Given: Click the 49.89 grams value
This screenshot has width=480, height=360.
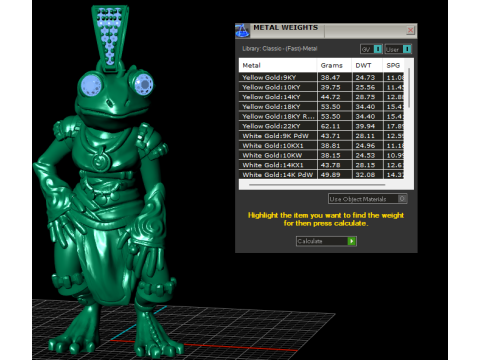Looking at the screenshot, I should click(x=330, y=175).
